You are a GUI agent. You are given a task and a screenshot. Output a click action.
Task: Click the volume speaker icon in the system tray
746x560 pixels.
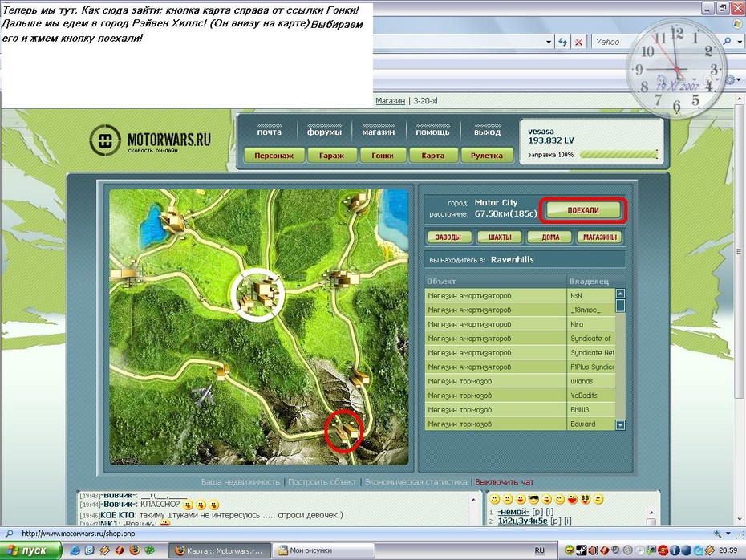coord(593,550)
